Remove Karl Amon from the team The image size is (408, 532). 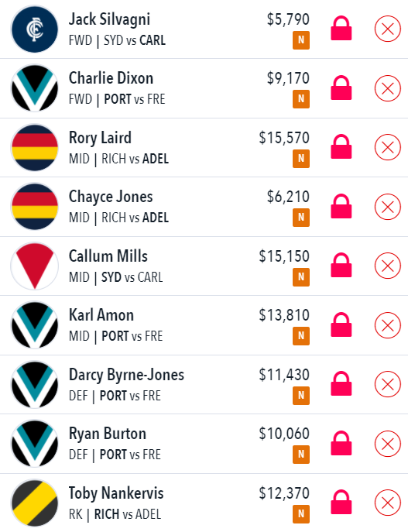388,325
